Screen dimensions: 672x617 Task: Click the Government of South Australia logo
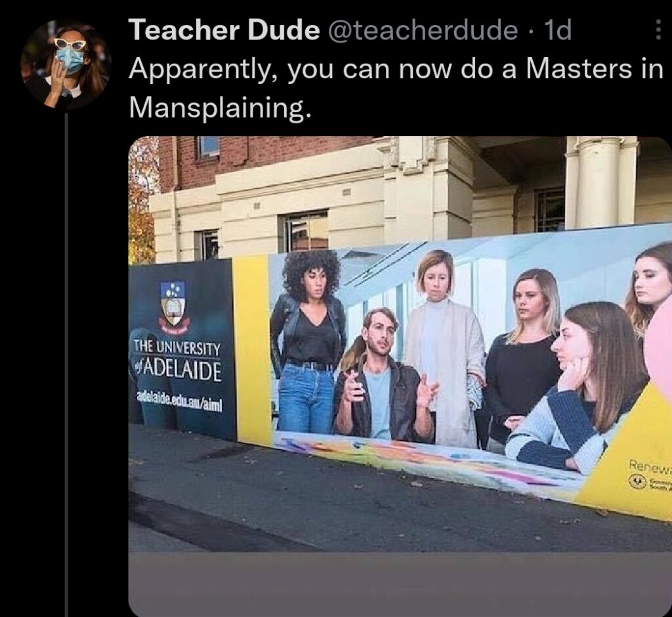pyautogui.click(x=649, y=482)
